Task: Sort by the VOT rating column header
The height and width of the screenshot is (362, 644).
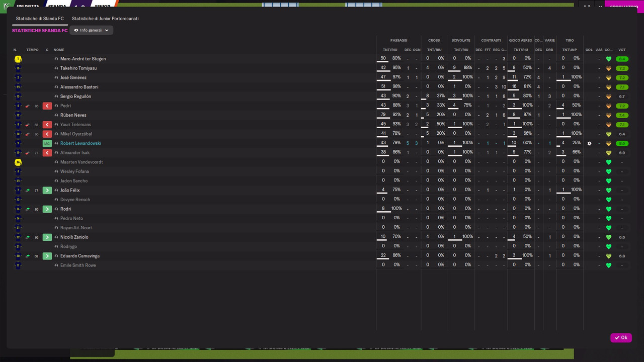Action: point(622,50)
